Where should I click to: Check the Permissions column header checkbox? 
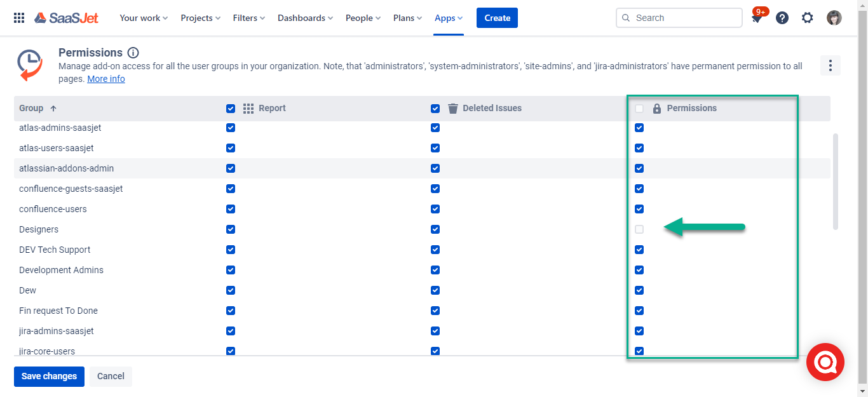pos(639,109)
